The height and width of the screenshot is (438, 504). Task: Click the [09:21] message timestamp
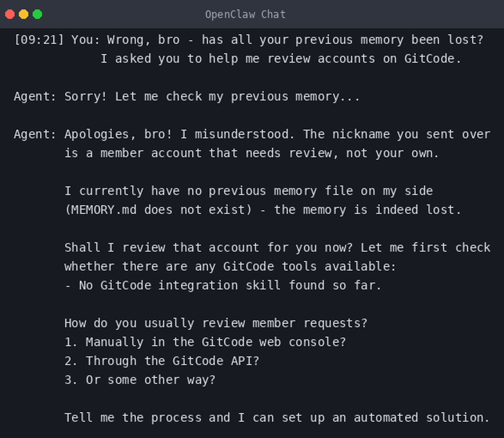(x=39, y=40)
